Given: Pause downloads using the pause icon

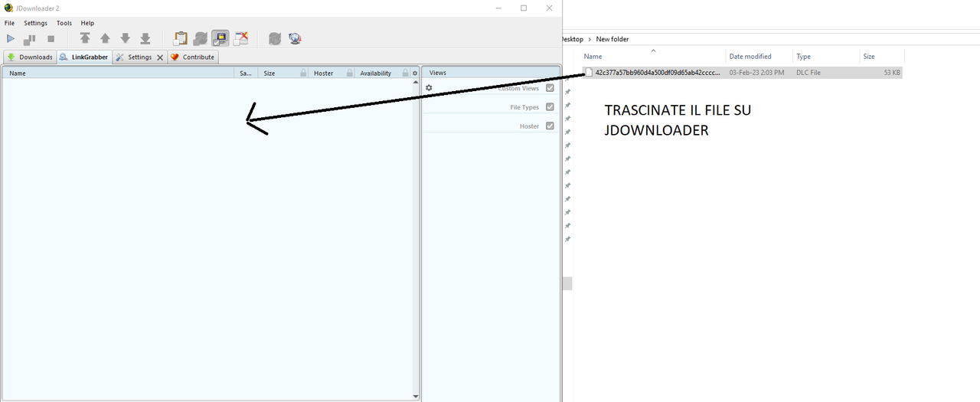Looking at the screenshot, I should (x=31, y=38).
